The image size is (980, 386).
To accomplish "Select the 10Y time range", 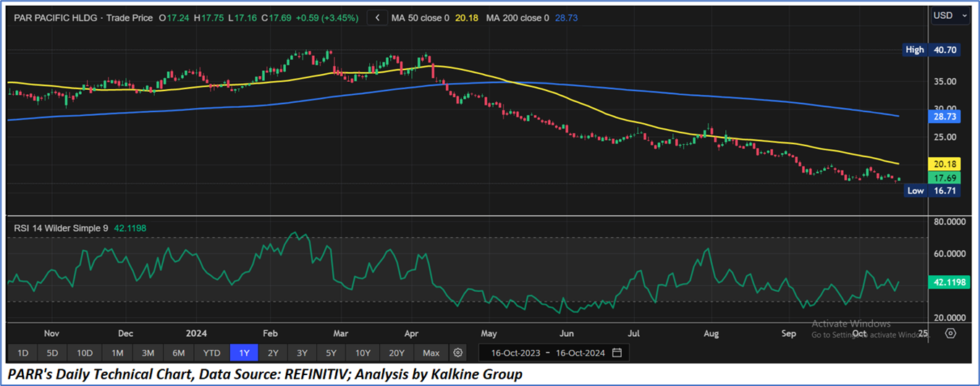I will pyautogui.click(x=363, y=353).
